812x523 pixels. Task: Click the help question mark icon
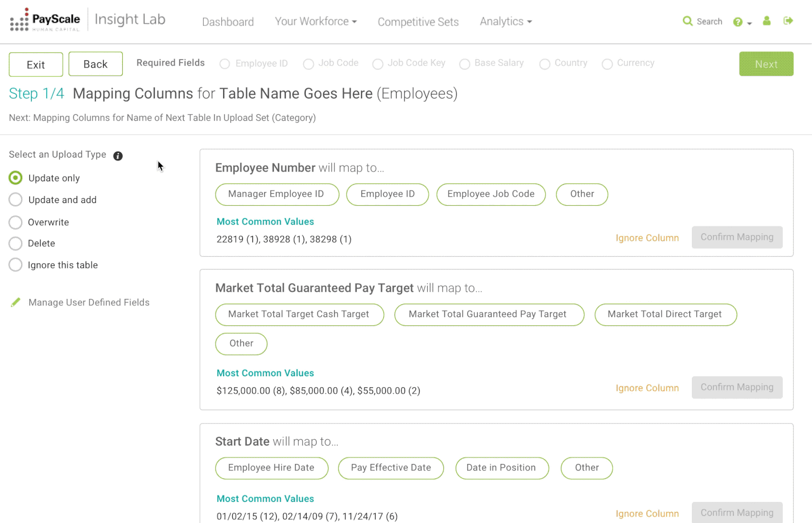[737, 21]
